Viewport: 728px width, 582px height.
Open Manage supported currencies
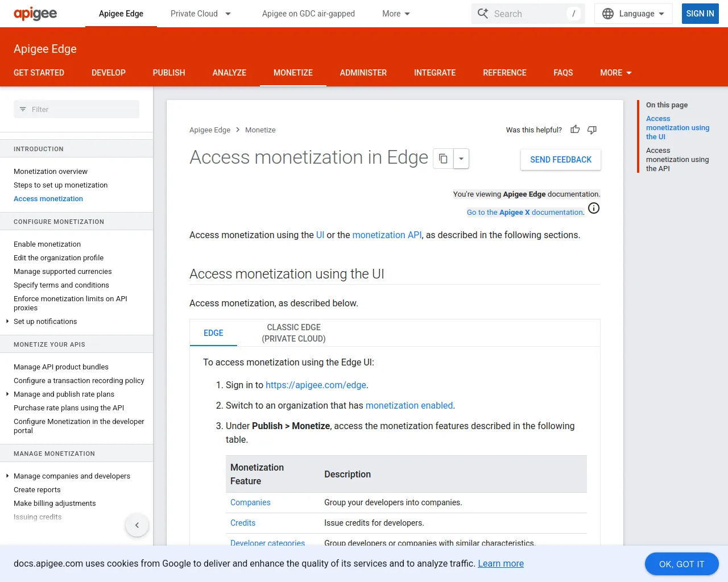[63, 272]
